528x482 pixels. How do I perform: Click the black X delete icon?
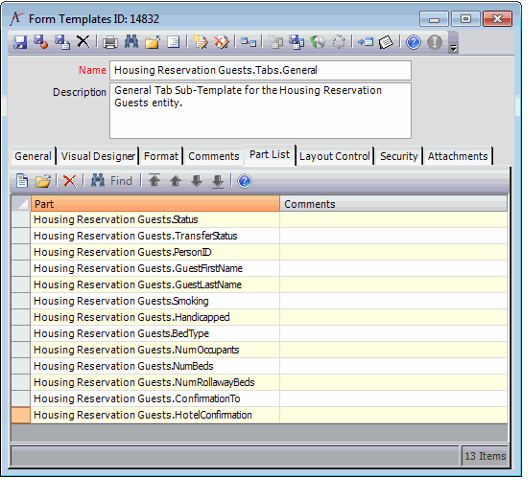tap(83, 42)
